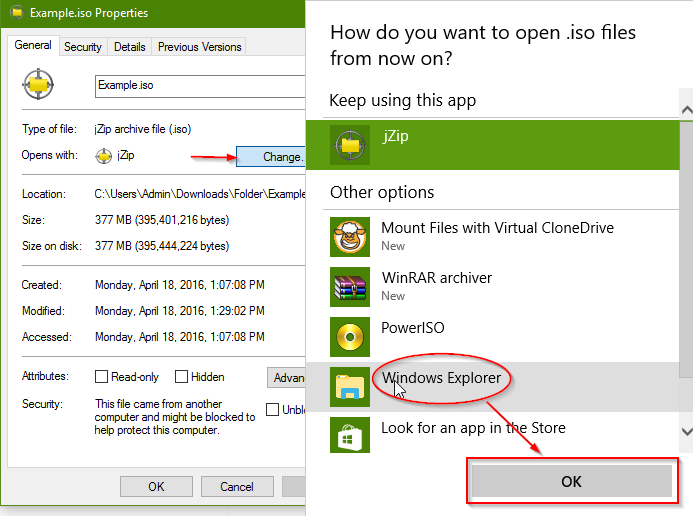This screenshot has height=516, width=693.
Task: Click Cancel in the Properties dialog
Action: pyautogui.click(x=237, y=487)
